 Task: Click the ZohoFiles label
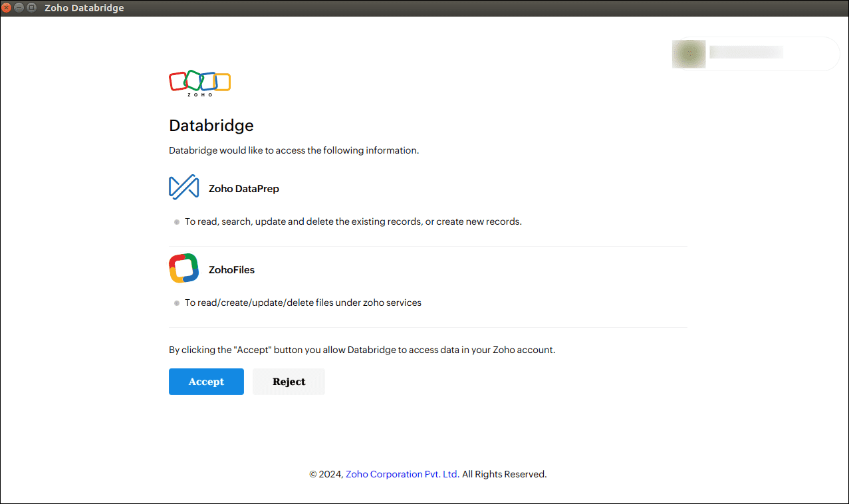pos(231,270)
